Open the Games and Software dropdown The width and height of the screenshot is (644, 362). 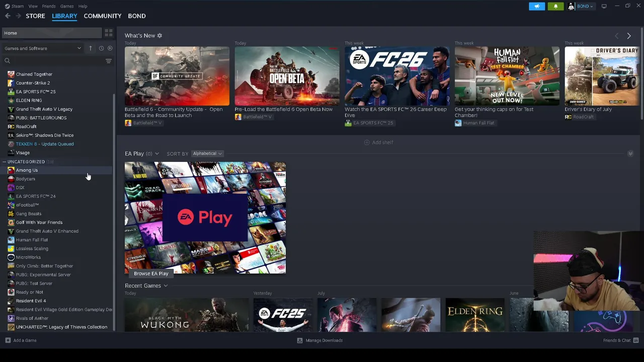tap(43, 48)
